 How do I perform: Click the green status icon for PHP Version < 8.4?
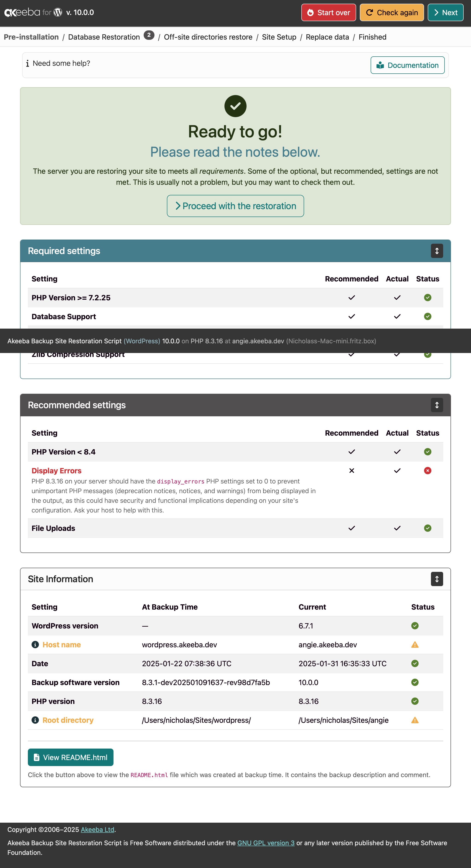[x=427, y=451]
